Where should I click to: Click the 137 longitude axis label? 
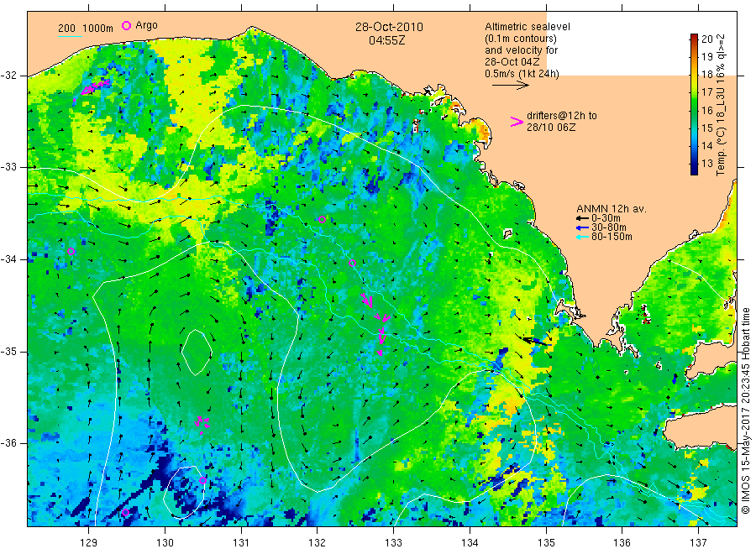tap(698, 543)
